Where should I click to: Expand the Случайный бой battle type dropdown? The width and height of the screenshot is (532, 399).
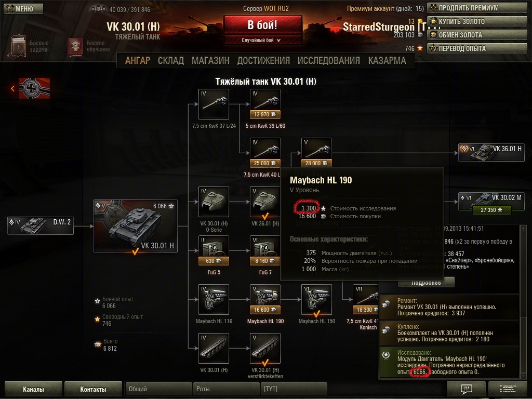(x=261, y=40)
